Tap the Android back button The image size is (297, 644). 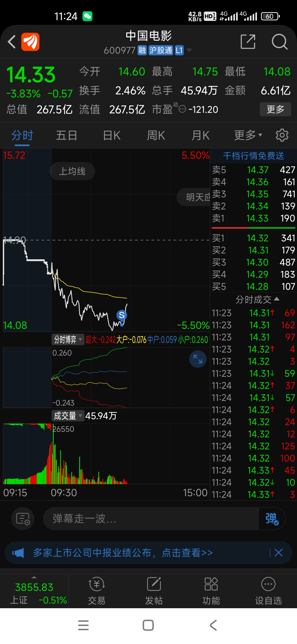pos(213,625)
